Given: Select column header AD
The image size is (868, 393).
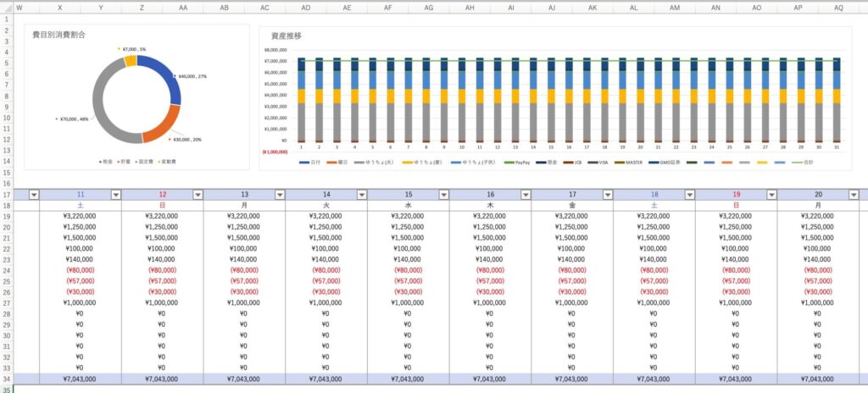Looking at the screenshot, I should (x=306, y=8).
